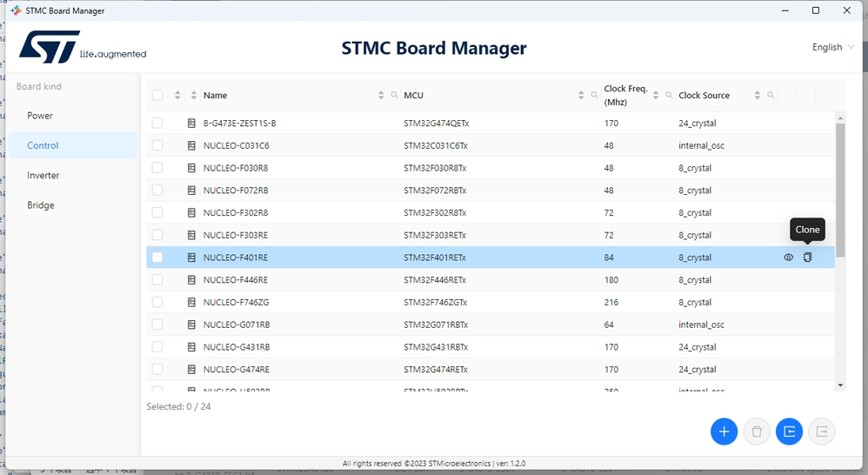
Task: Check the NUCLEO-F302R8 row checkbox
Action: coord(157,212)
